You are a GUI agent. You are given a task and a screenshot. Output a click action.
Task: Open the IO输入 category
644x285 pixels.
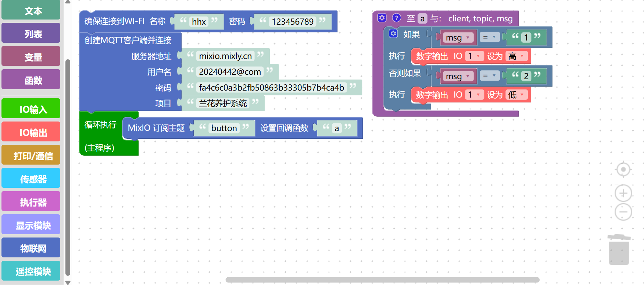tap(31, 109)
